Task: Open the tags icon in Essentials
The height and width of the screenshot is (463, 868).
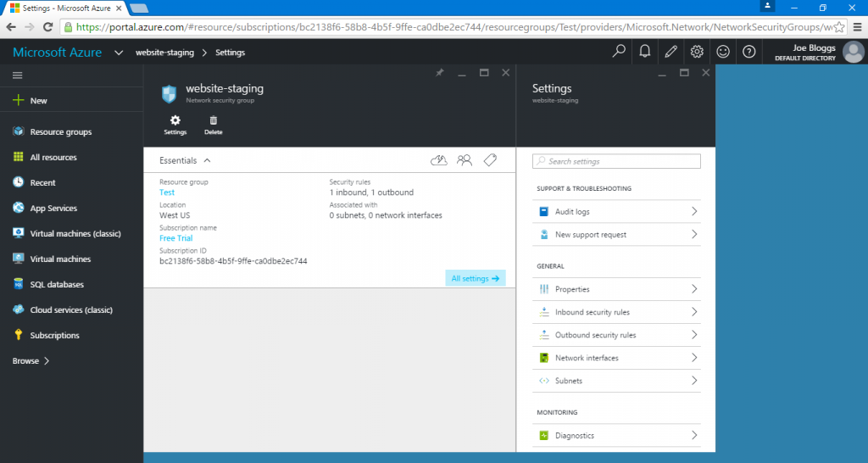Action: pos(490,160)
